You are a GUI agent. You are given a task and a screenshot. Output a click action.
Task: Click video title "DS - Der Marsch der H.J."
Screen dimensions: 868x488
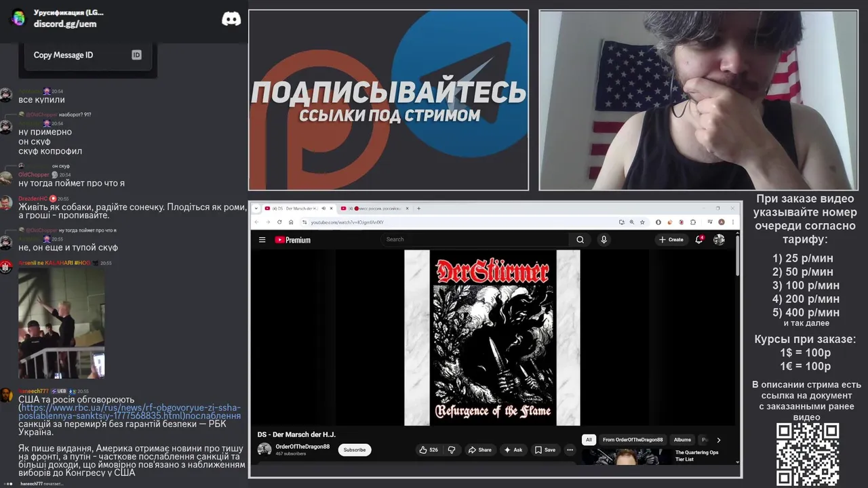(296, 434)
